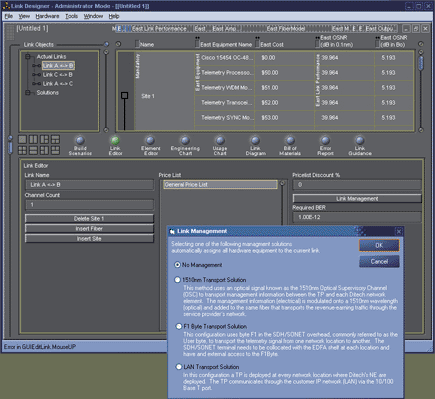Click the Price List scroll knob
This screenshot has height=399, width=435.
282,183
